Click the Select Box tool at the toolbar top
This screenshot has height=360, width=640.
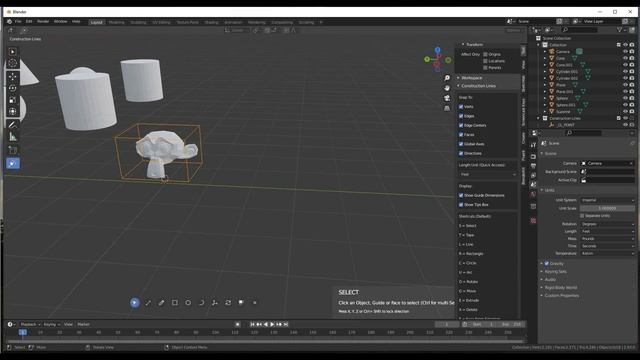click(x=13, y=51)
